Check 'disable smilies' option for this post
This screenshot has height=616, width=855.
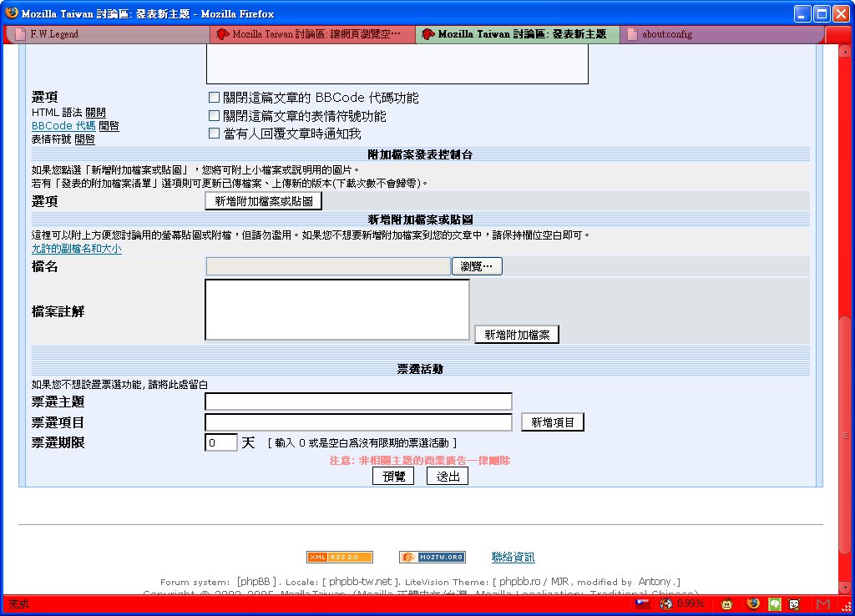215,115
